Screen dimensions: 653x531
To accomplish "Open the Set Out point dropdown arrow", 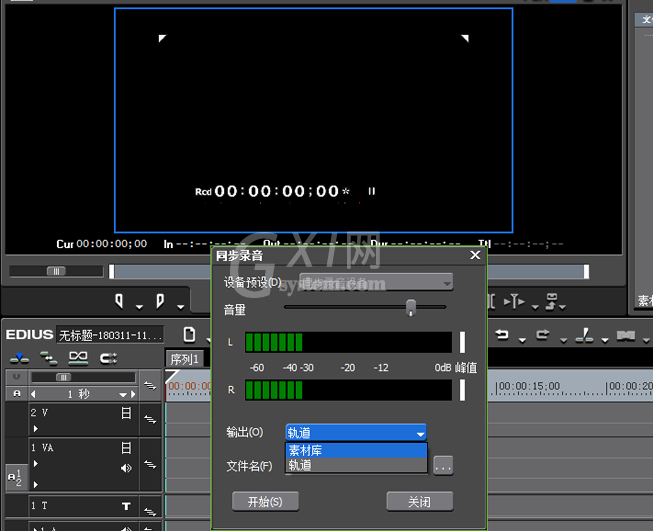I will tap(180, 307).
